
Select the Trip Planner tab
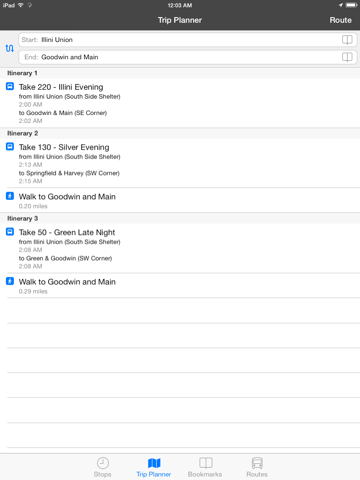click(x=154, y=467)
